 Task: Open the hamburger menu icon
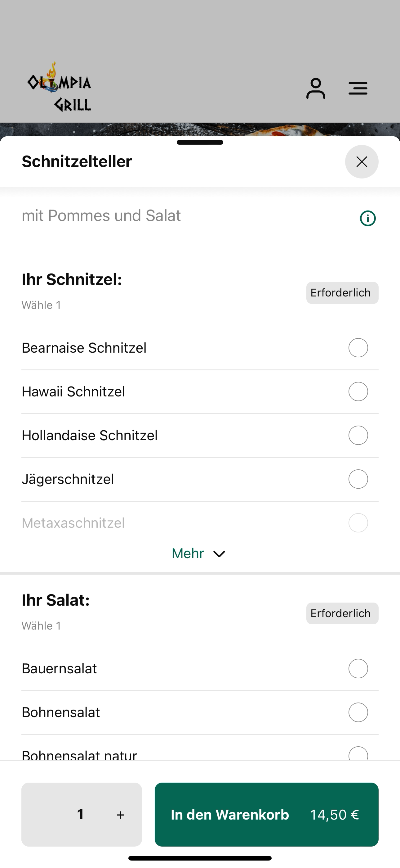[358, 88]
